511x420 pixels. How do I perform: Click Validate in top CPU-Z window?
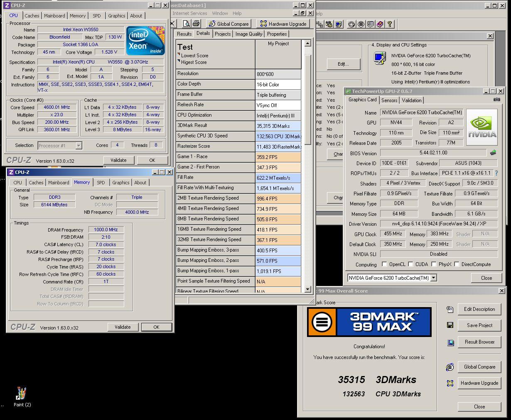(118, 160)
